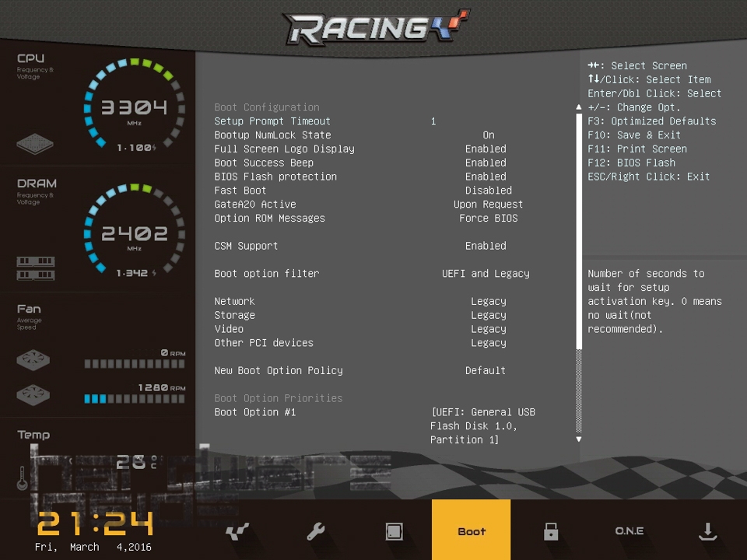
Task: Edit Setup Prompt Timeout value
Action: tap(433, 121)
